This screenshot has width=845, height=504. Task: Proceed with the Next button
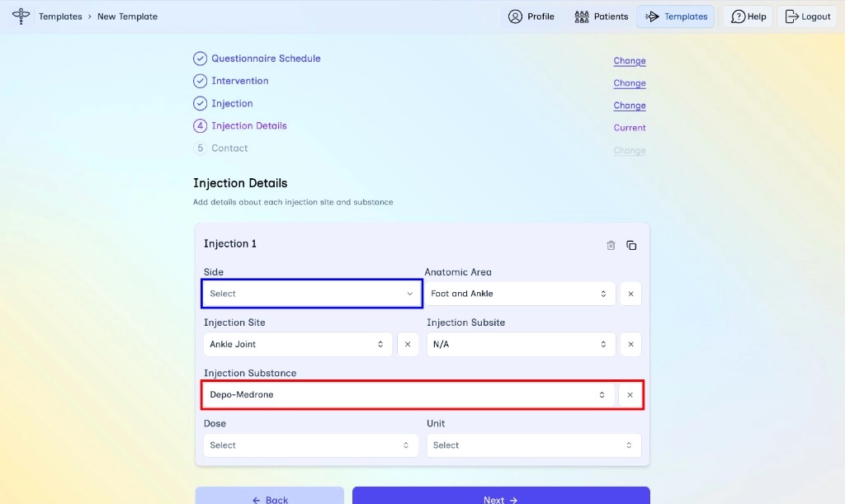pos(501,496)
